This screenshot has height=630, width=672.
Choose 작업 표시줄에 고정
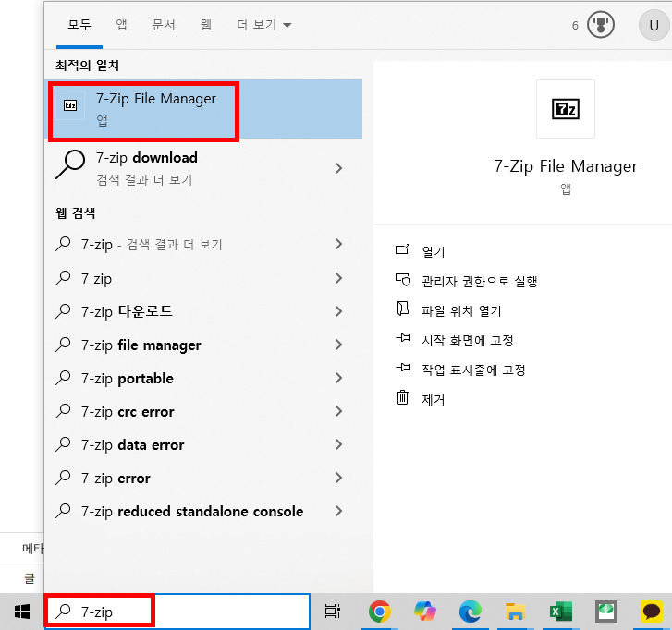[473, 370]
